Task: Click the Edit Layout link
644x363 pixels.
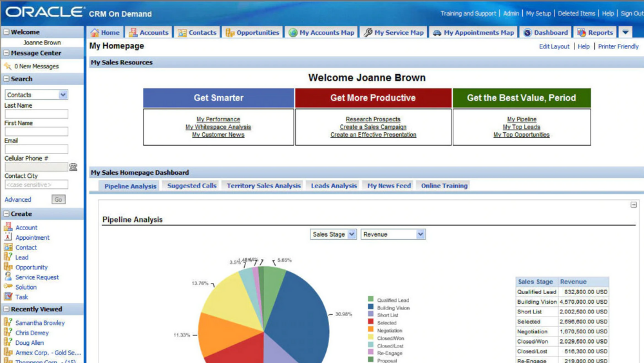Action: pos(554,46)
